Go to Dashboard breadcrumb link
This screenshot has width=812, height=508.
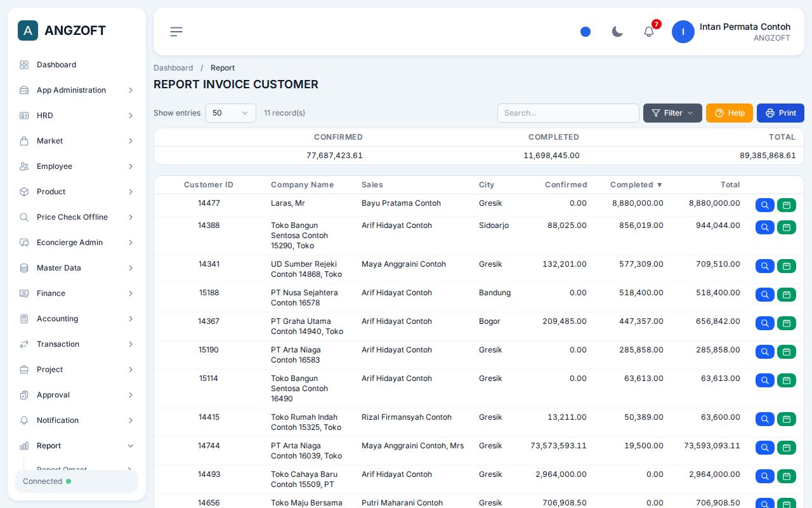coord(173,68)
